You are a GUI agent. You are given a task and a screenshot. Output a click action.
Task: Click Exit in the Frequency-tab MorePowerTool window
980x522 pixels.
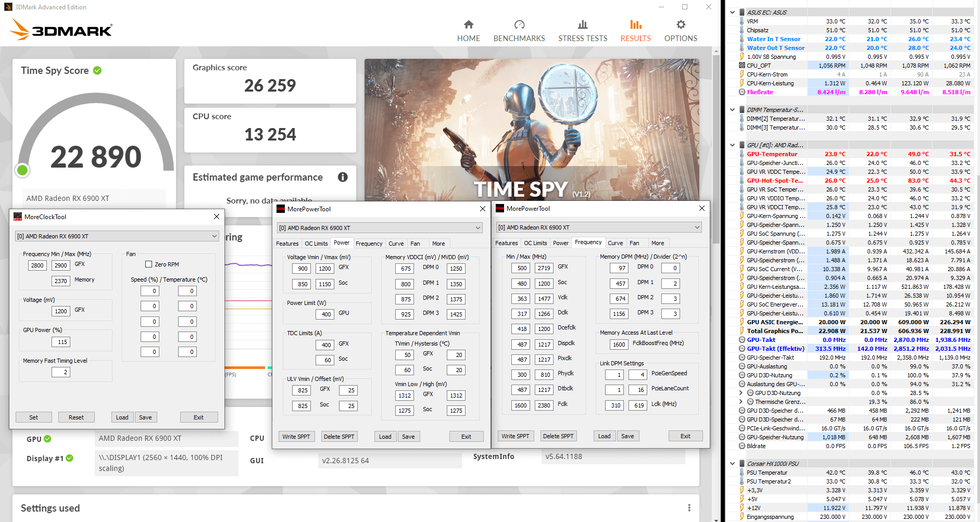tap(685, 436)
